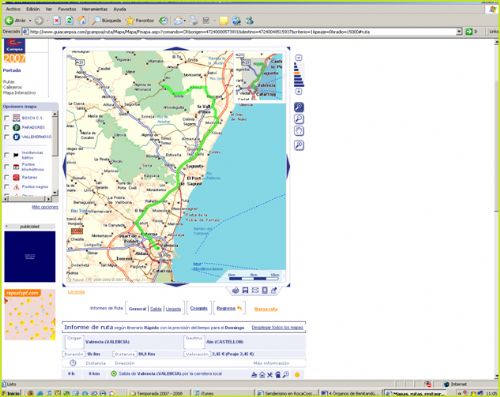
Task: Click the map zoom-out minus button
Action: pos(299,58)
